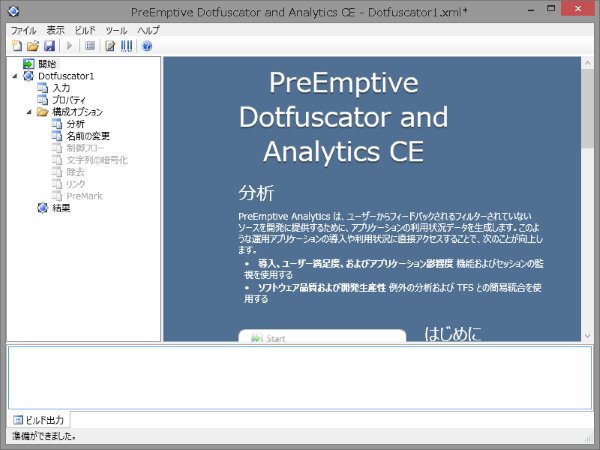Click the blue Help question mark icon

(x=147, y=46)
